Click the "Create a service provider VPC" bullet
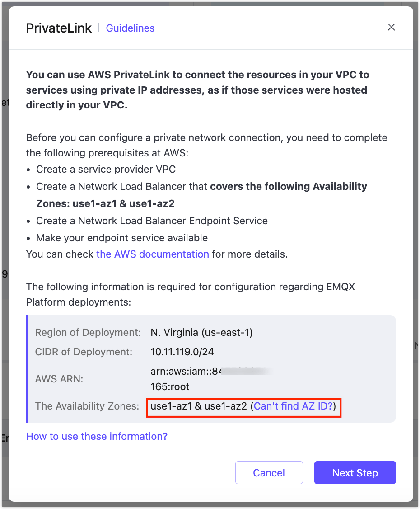 tap(106, 170)
